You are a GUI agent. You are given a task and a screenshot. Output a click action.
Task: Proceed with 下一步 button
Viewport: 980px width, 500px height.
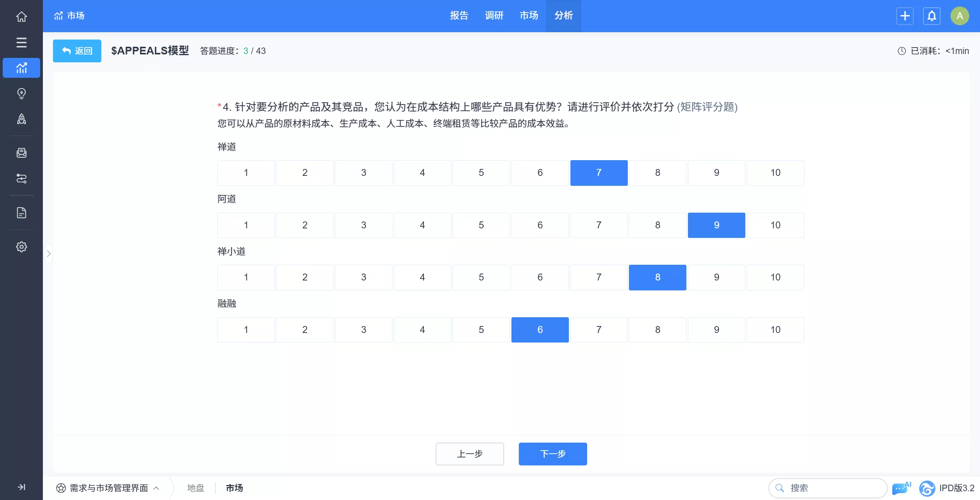pyautogui.click(x=553, y=454)
